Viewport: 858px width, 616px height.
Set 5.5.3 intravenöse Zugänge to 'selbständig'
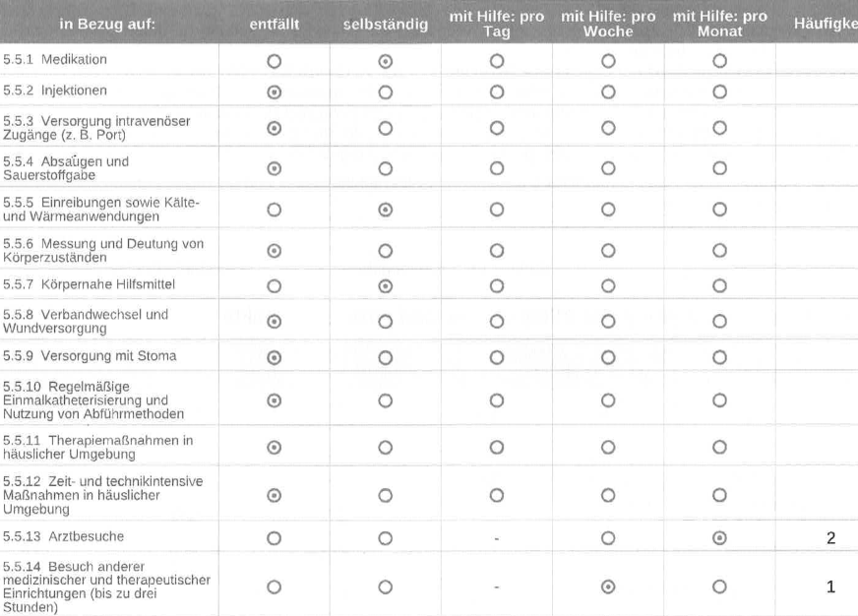[386, 128]
